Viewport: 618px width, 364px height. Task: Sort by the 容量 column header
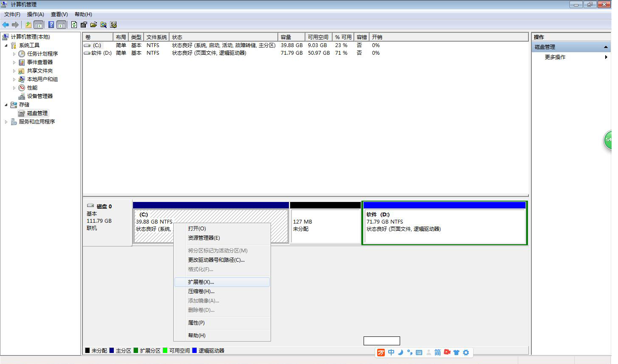[291, 37]
